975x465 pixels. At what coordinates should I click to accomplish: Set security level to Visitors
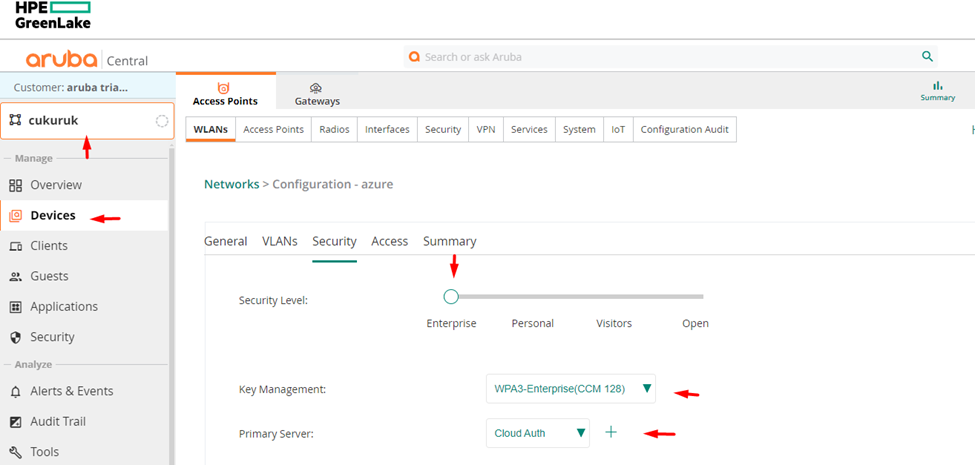pos(614,323)
